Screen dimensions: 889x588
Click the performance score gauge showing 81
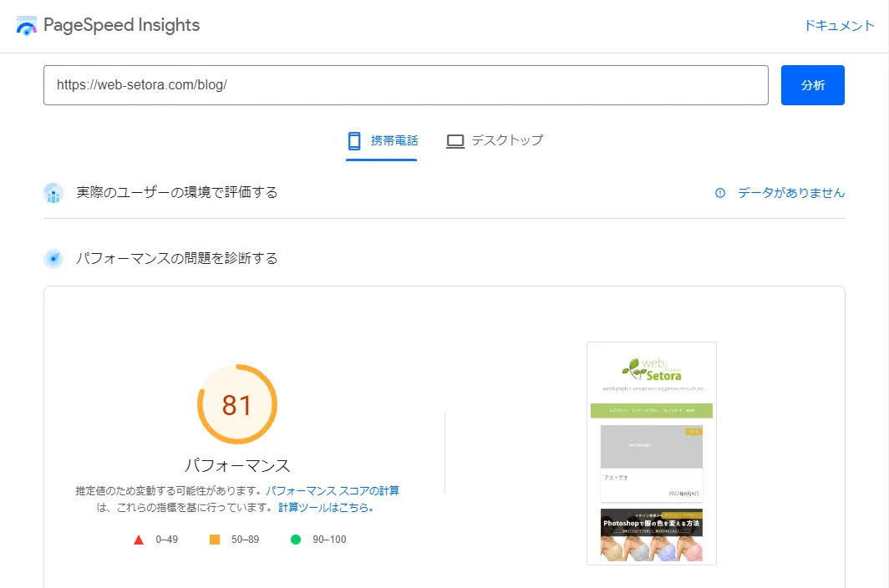(x=236, y=405)
